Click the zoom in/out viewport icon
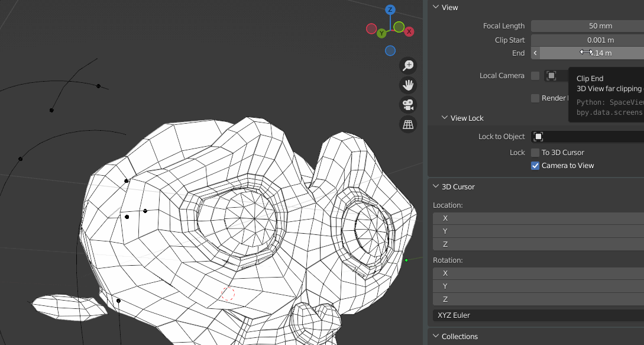The width and height of the screenshot is (644, 345). coord(408,65)
